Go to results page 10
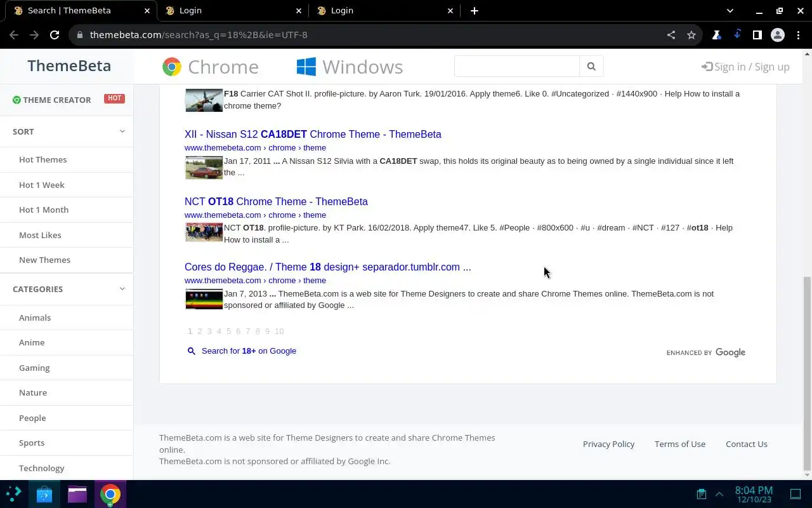The image size is (812, 508). pos(279,331)
